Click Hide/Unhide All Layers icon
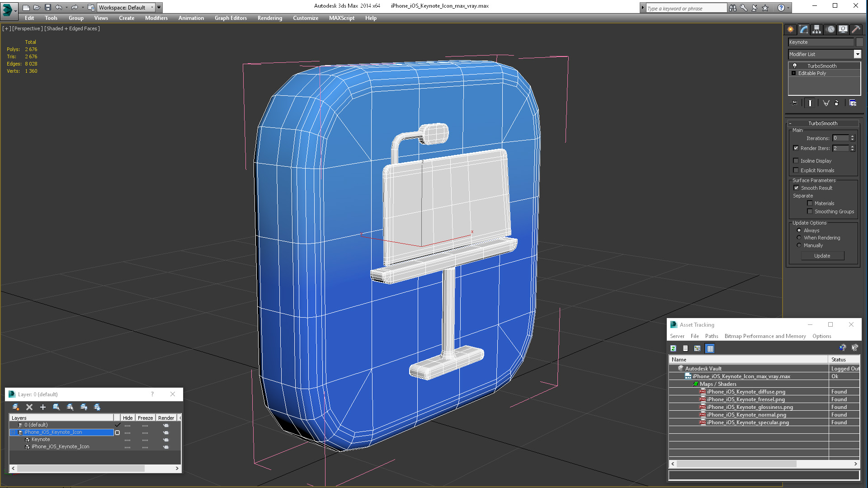Image resolution: width=868 pixels, height=488 pixels. (84, 407)
